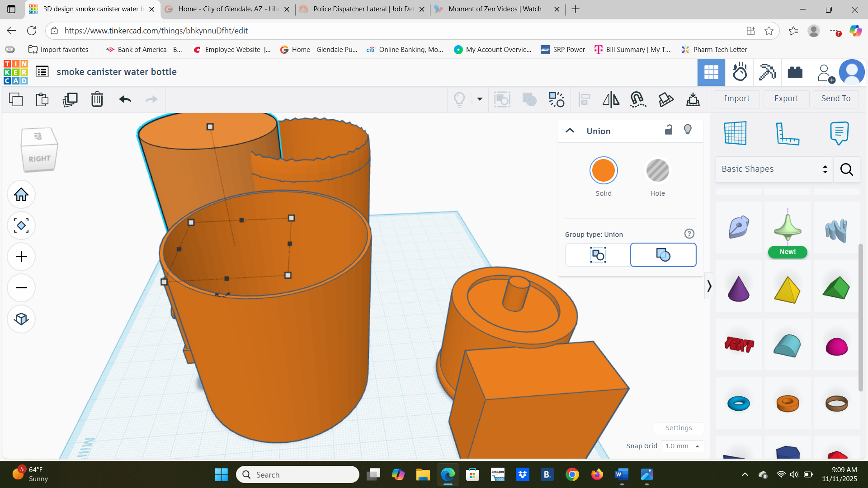Delete the selected shape with trash icon
868x488 pixels.
pyautogui.click(x=97, y=99)
